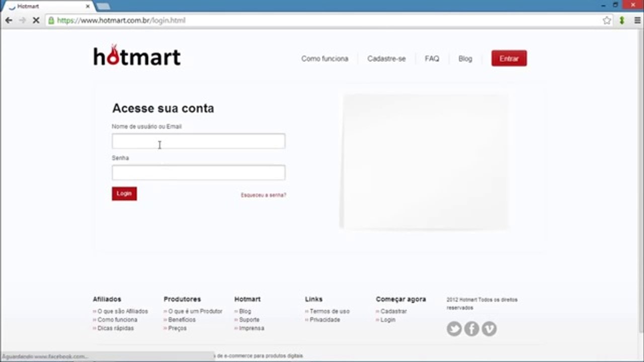644x362 pixels.
Task: Open FAQ navigation item
Action: (432, 59)
